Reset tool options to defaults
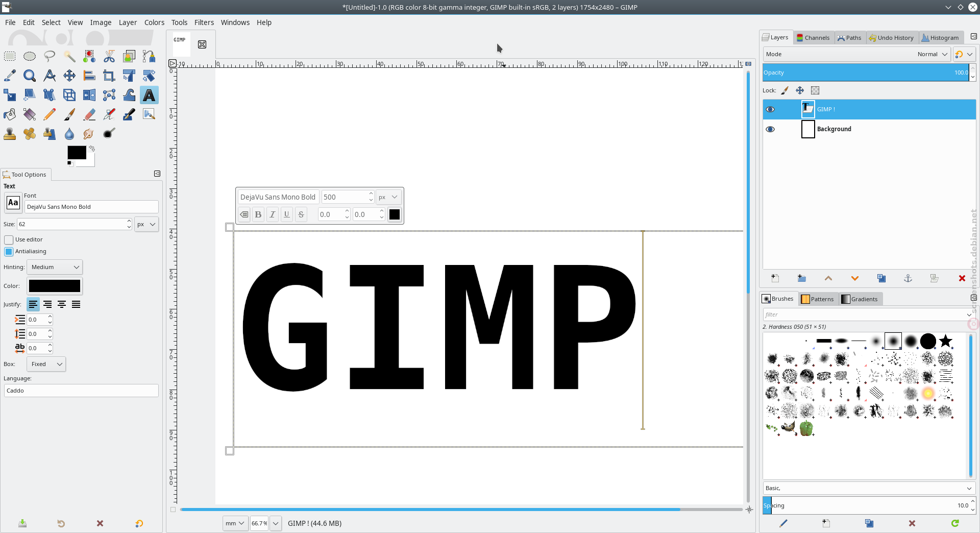Image resolution: width=980 pixels, height=533 pixels. pyautogui.click(x=139, y=523)
